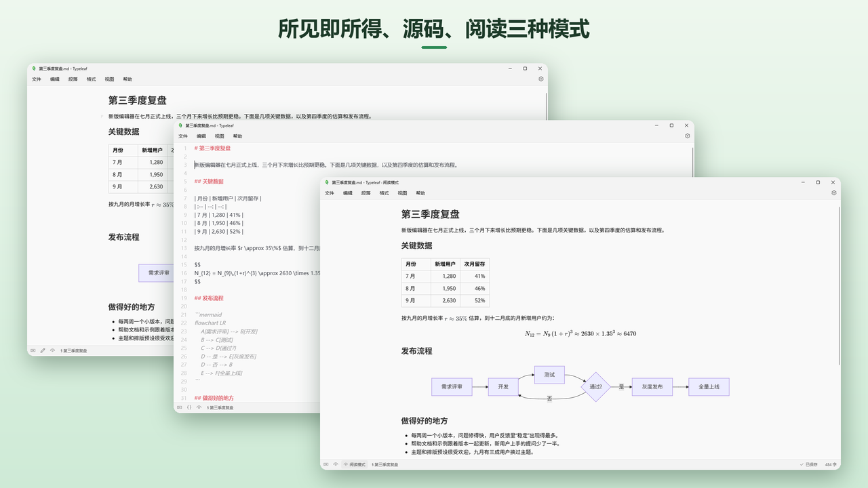
Task: Click the 484 字 word count
Action: pyautogui.click(x=831, y=464)
